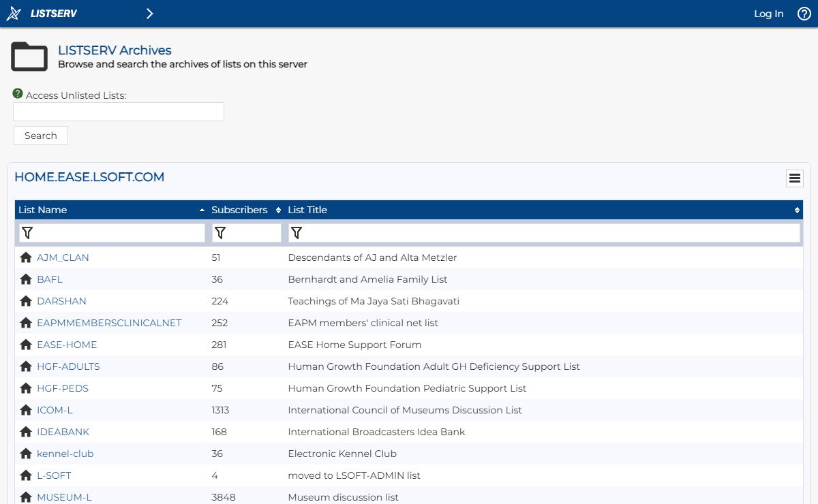Click the Log In link
Image resolution: width=818 pixels, height=504 pixels.
click(x=768, y=14)
